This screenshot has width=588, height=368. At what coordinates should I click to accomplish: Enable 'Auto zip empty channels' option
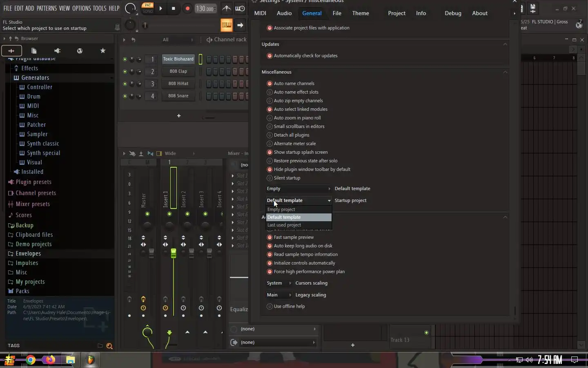(x=269, y=101)
